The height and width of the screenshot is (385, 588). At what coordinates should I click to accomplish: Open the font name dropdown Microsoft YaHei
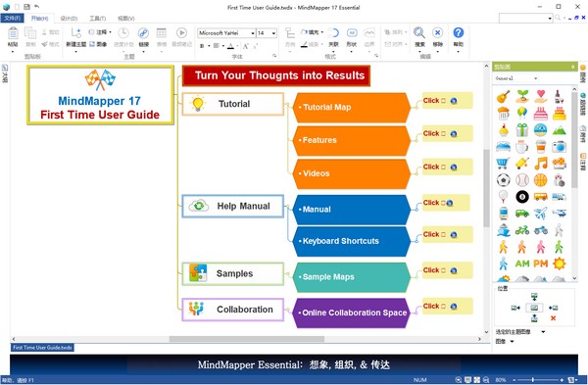tap(253, 33)
